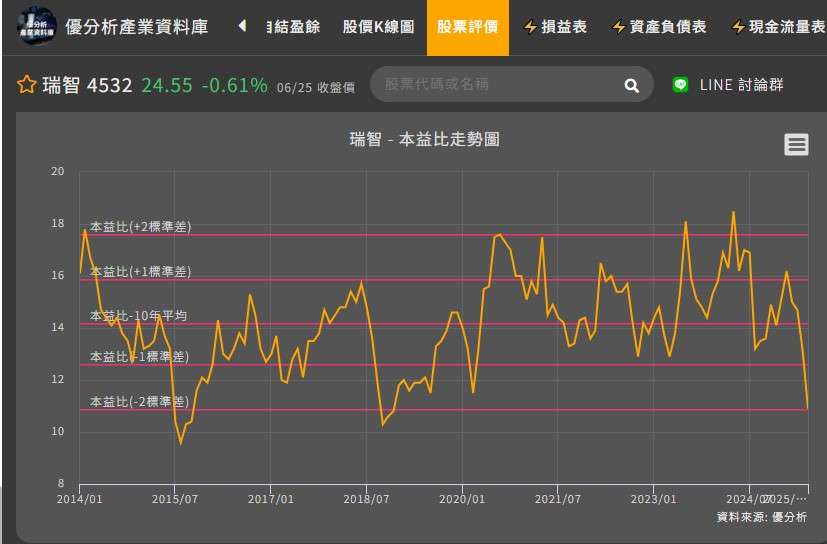Viewport: 827px width, 544px height.
Task: Click the y-axis value 14
Action: pyautogui.click(x=57, y=328)
